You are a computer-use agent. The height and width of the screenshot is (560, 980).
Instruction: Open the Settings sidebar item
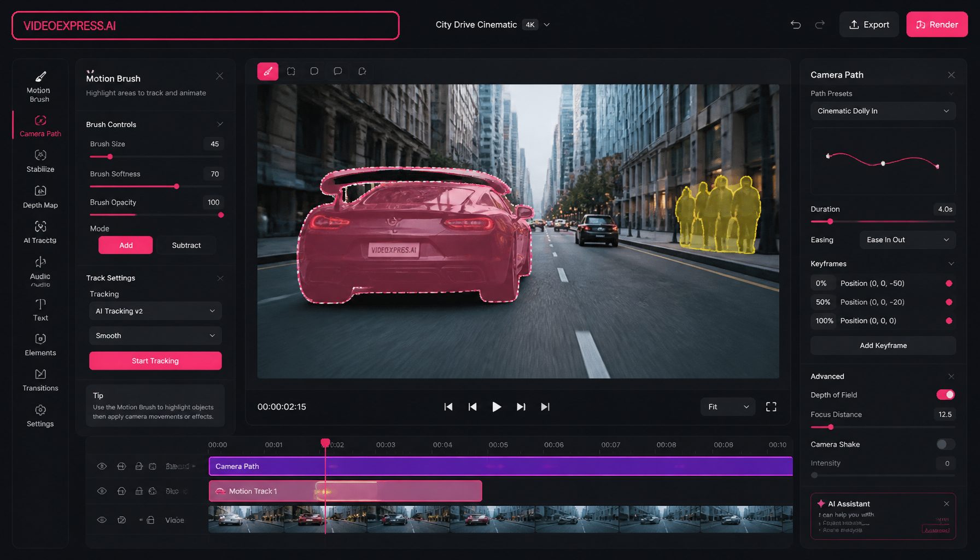(40, 416)
